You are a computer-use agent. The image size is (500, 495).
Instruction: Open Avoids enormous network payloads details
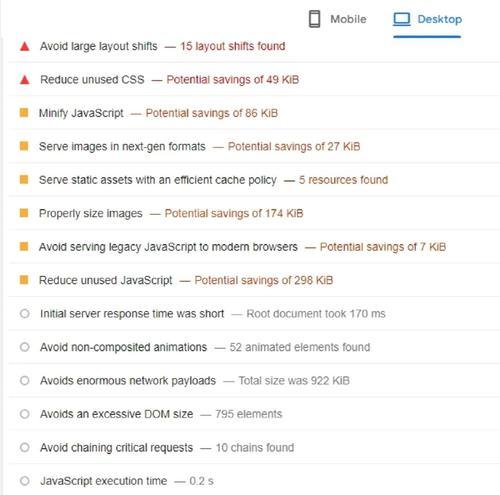(x=254, y=380)
